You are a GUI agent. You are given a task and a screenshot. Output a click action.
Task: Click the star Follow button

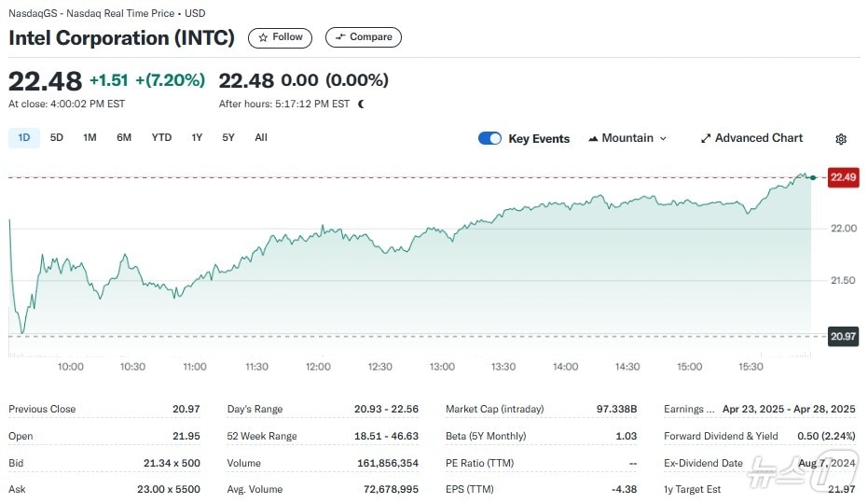tap(280, 37)
